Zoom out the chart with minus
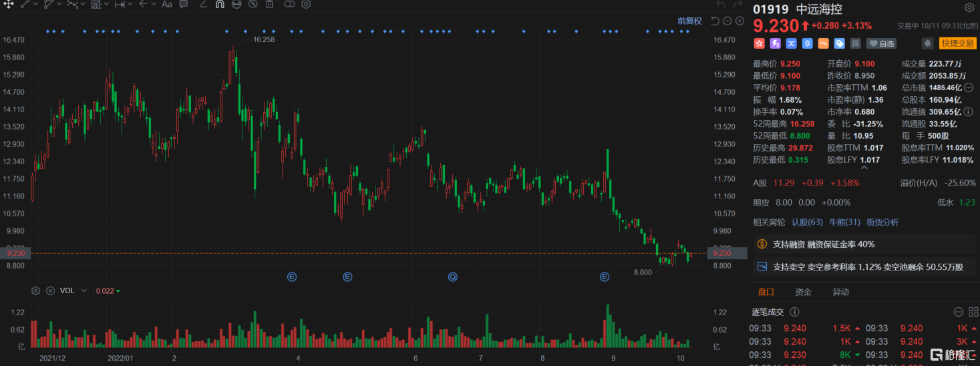 pos(727,21)
